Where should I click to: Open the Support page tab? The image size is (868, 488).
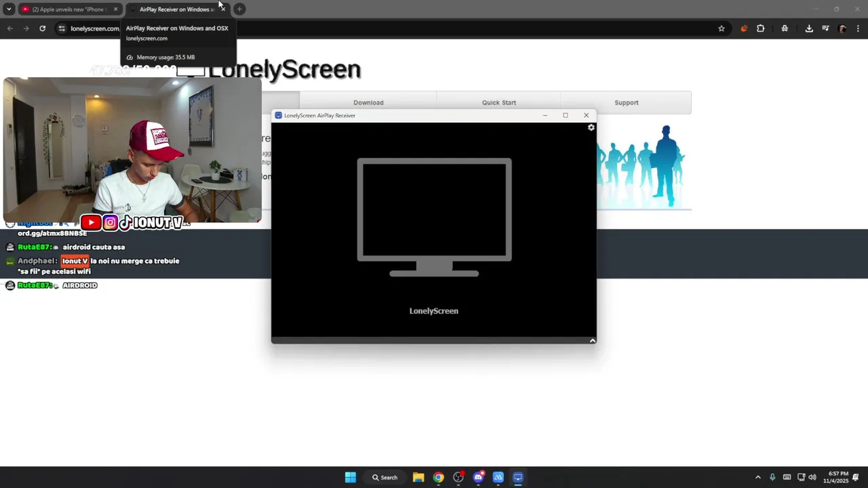coord(627,102)
